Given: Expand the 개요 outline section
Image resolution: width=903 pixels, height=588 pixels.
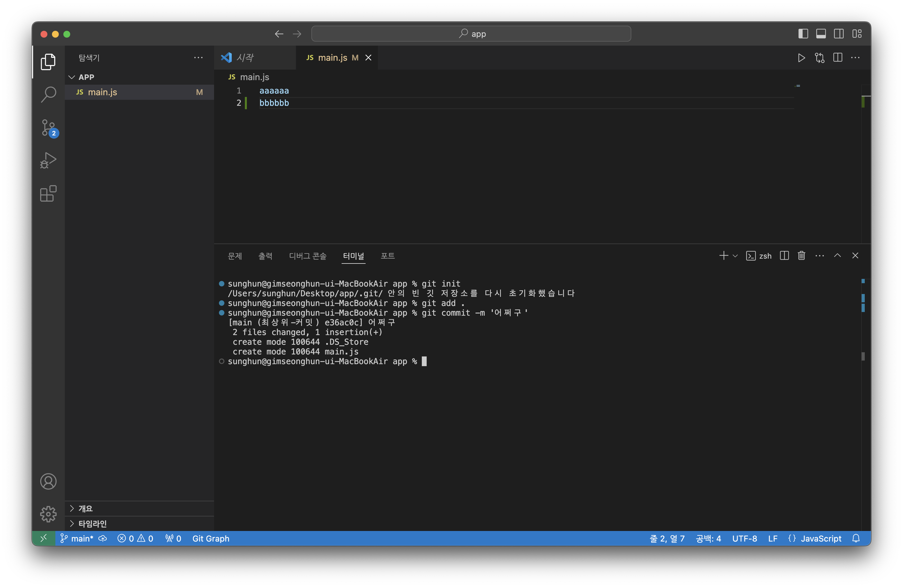Looking at the screenshot, I should tap(72, 508).
